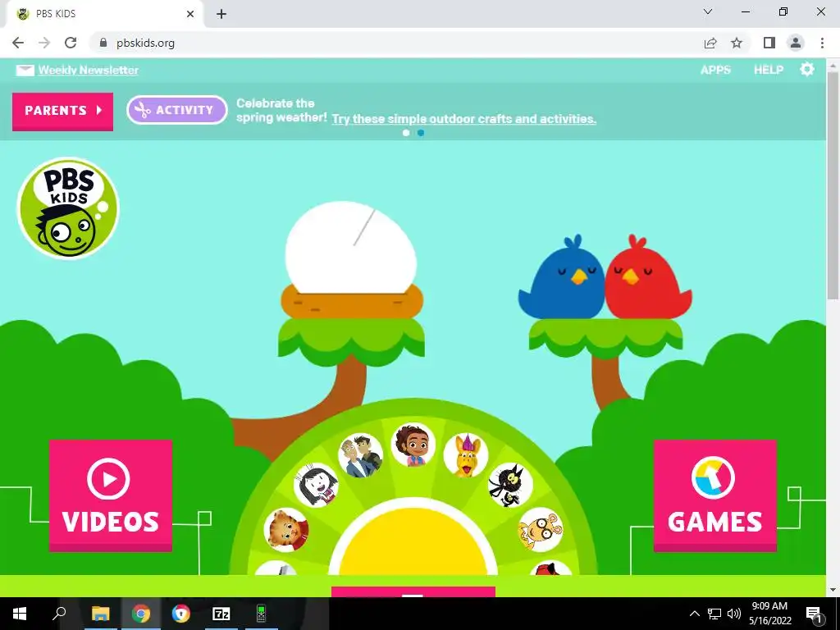Go back to the previous page
Image resolution: width=840 pixels, height=630 pixels.
[x=18, y=43]
